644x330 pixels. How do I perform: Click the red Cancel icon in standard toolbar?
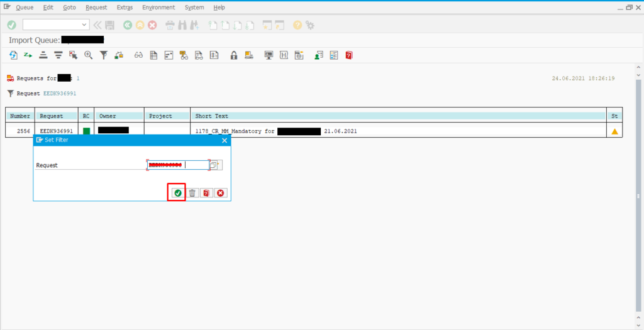(x=152, y=25)
